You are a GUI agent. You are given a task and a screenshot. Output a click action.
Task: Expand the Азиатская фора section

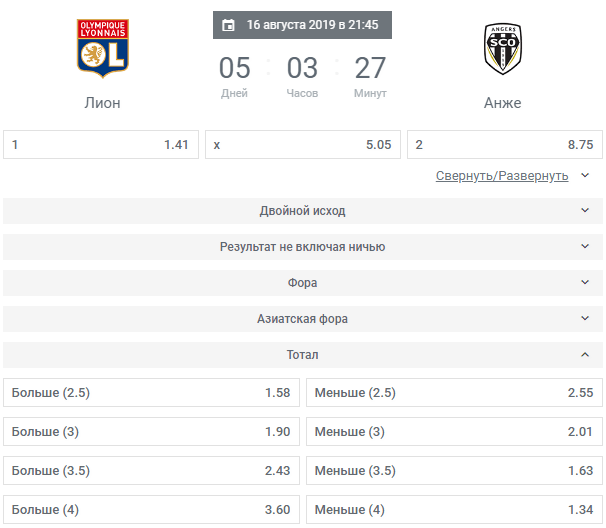303,319
